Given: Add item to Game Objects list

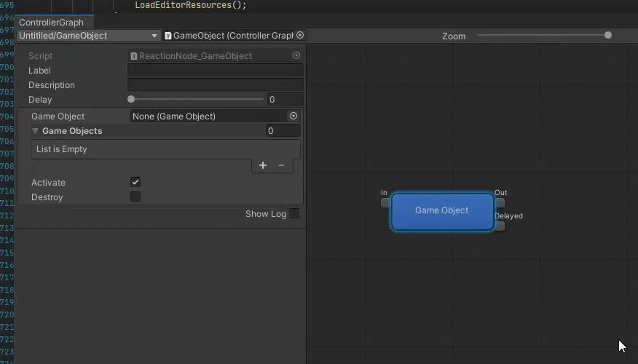Looking at the screenshot, I should tap(263, 165).
